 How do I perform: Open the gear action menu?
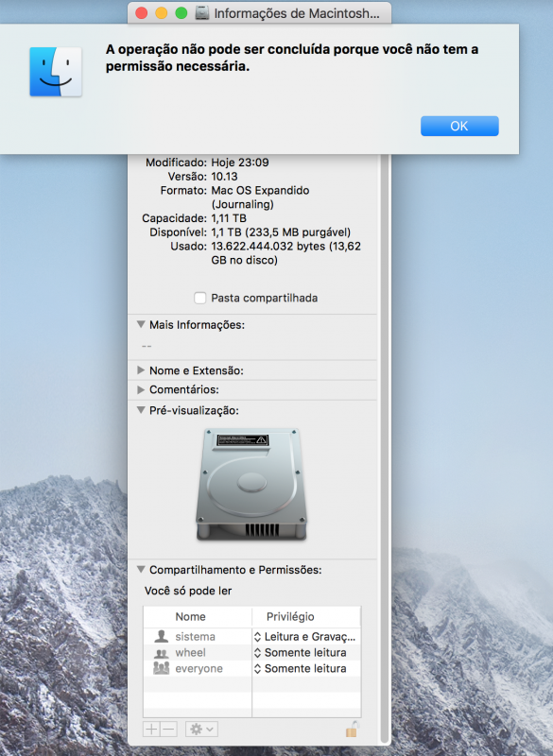point(202,729)
